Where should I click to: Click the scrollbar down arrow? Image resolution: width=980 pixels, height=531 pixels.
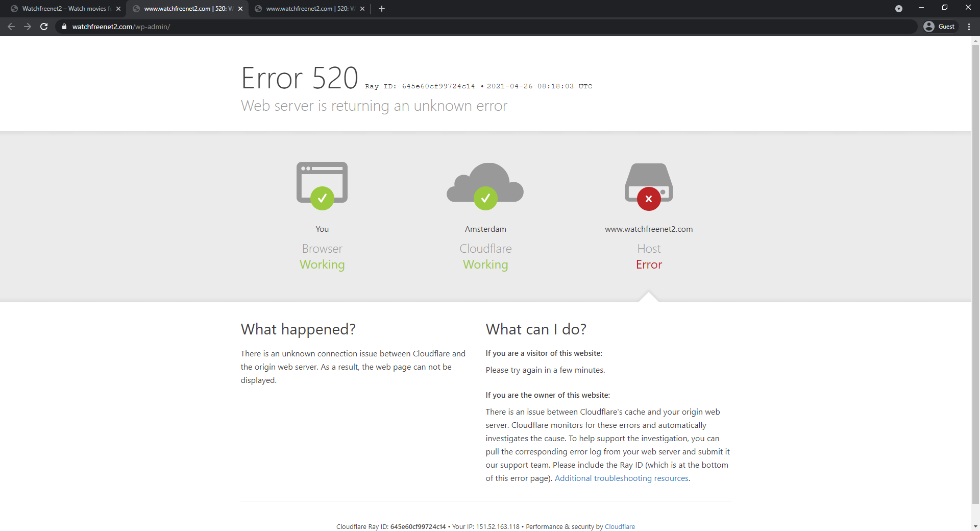click(975, 526)
